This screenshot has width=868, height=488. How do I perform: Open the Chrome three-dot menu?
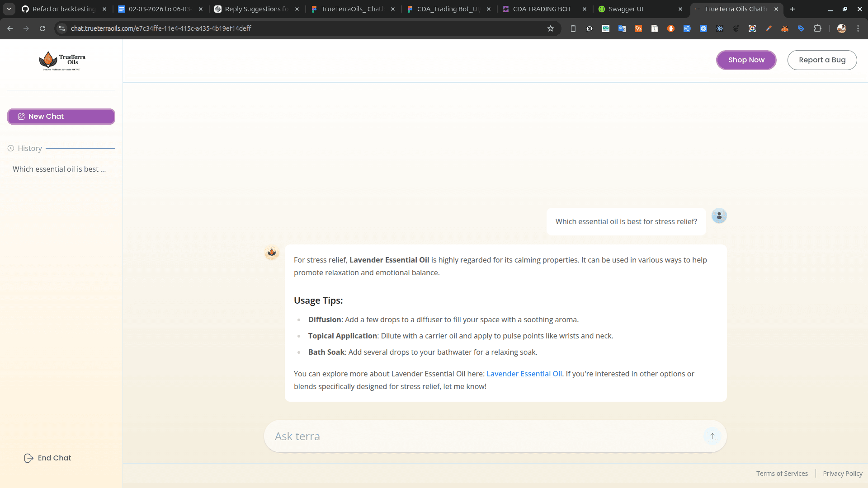click(859, 28)
